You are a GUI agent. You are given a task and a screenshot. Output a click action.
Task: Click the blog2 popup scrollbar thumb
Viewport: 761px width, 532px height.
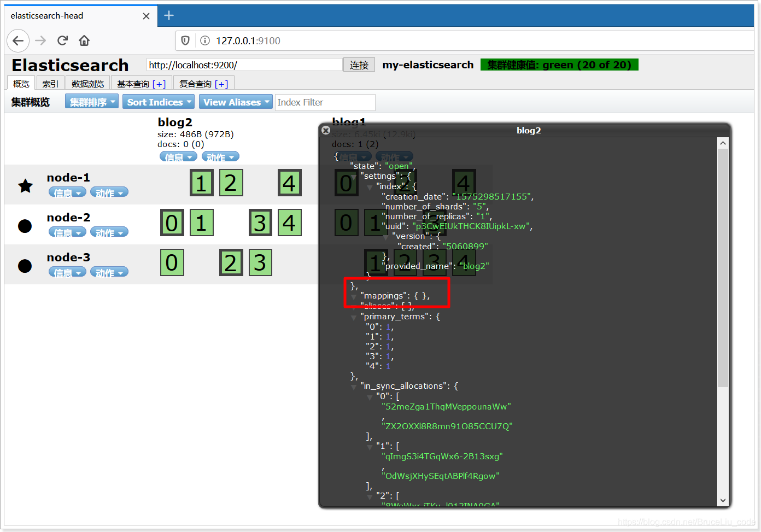tap(723, 268)
